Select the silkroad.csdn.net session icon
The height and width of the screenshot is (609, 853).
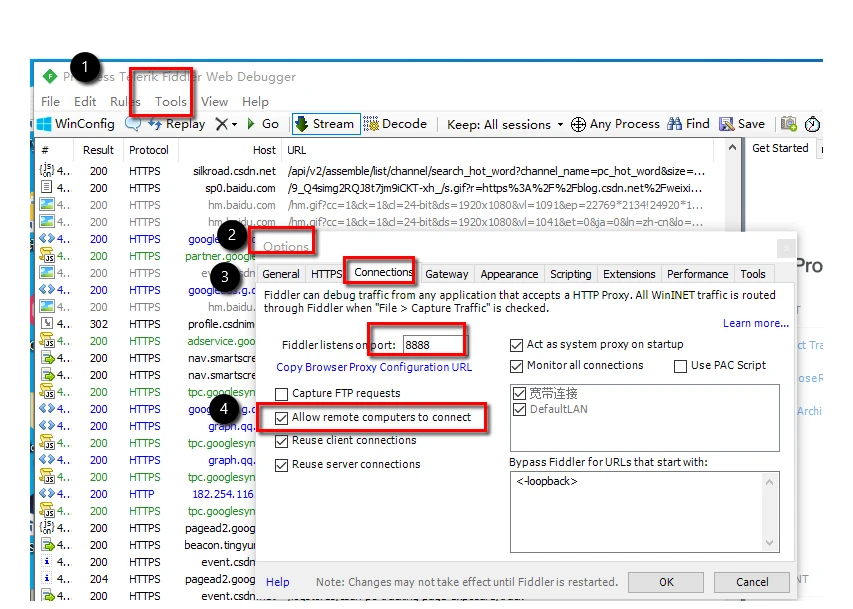[x=47, y=170]
